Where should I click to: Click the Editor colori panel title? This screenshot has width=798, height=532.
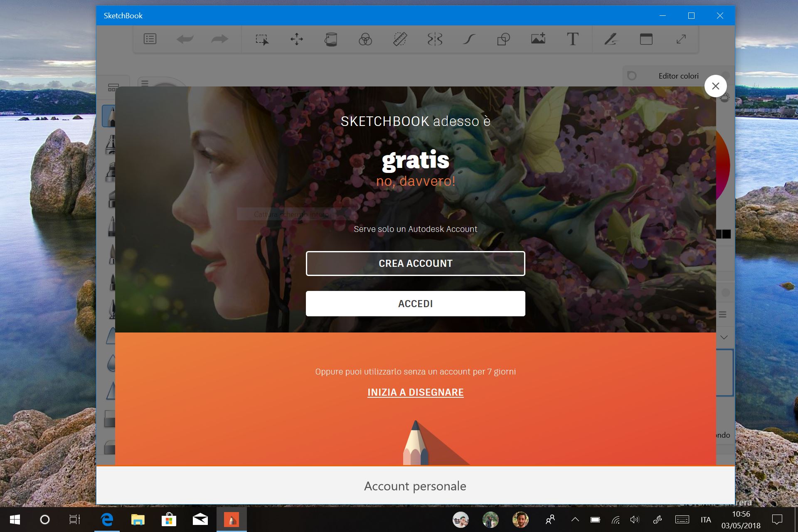(x=678, y=76)
